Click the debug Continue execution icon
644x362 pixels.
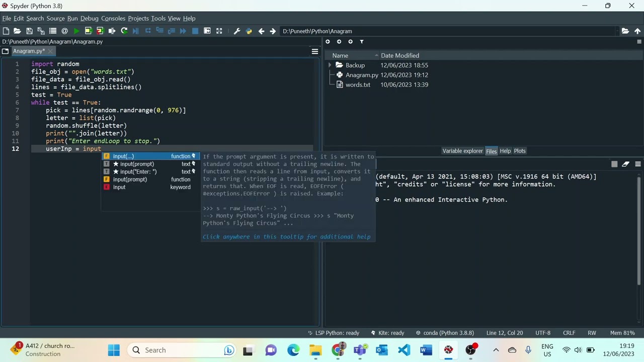pos(183,31)
